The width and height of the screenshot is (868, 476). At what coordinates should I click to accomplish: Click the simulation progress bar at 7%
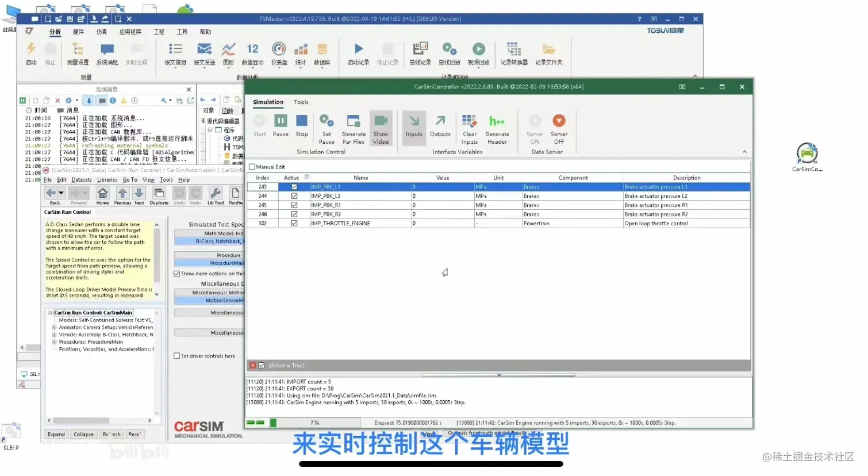pos(315,423)
